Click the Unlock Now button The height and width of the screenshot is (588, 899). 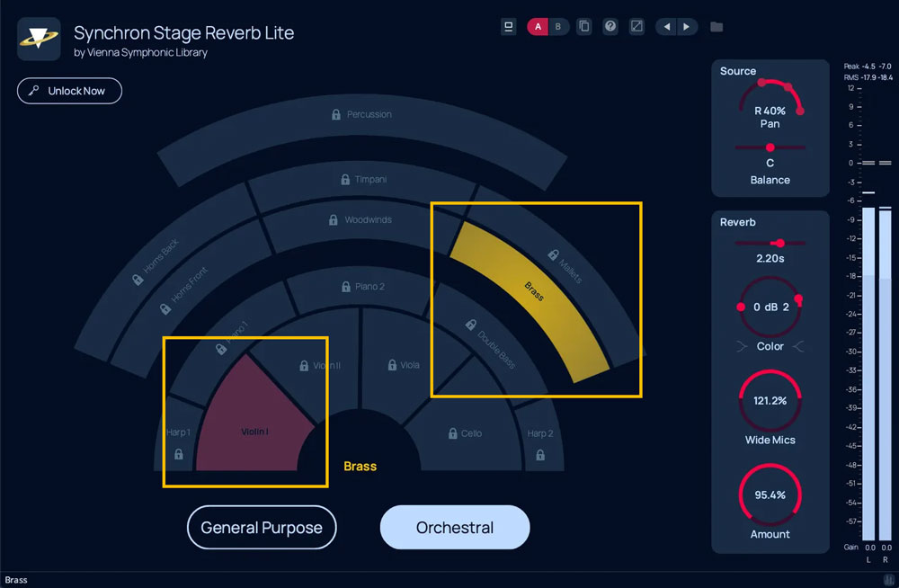click(69, 91)
